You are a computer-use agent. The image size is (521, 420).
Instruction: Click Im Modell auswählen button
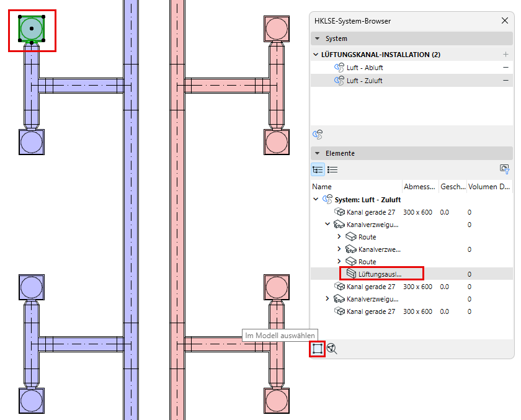318,349
